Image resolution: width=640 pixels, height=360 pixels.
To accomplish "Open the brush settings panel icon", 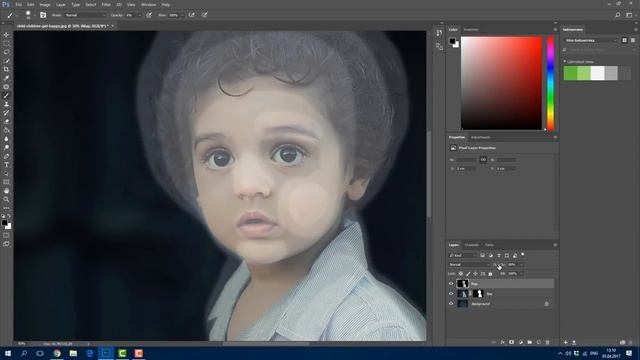I will pyautogui.click(x=43, y=15).
